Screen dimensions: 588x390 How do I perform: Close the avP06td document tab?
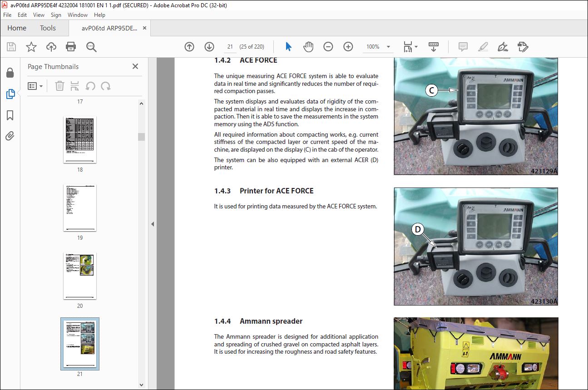click(145, 28)
